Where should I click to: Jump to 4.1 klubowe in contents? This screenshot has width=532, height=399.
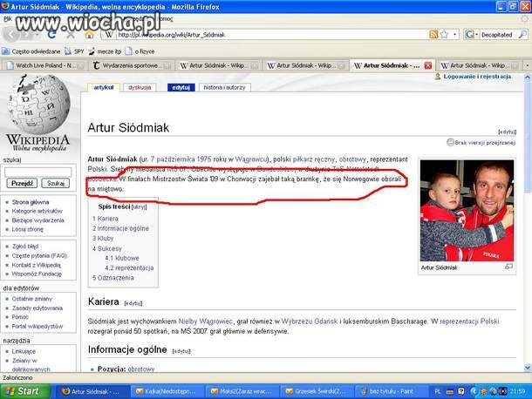[x=122, y=258]
